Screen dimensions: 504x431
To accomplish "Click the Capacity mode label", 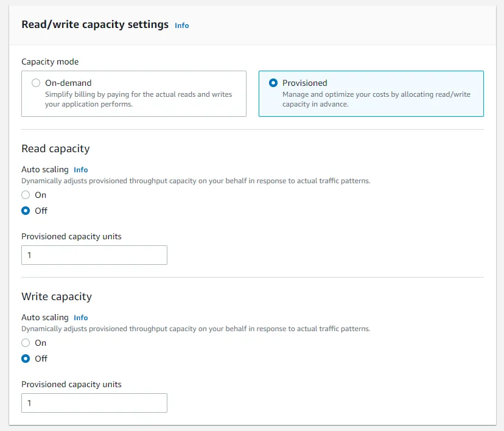I will coord(50,61).
